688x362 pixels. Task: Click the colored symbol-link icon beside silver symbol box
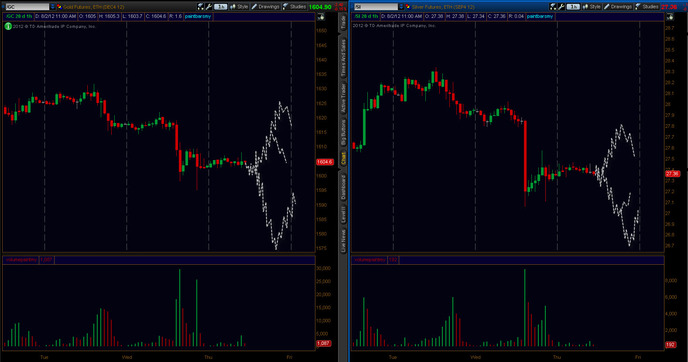pos(408,7)
